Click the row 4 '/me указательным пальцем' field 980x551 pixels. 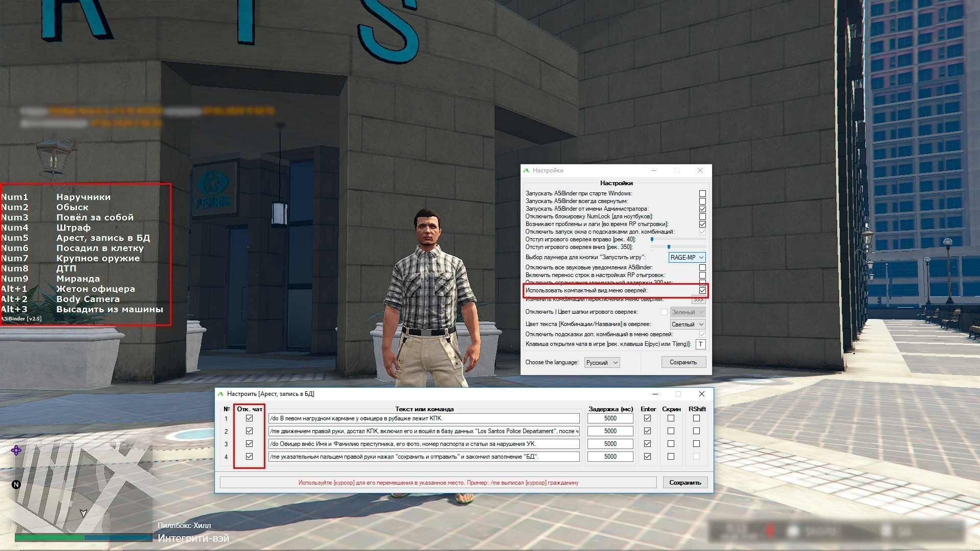coord(424,457)
